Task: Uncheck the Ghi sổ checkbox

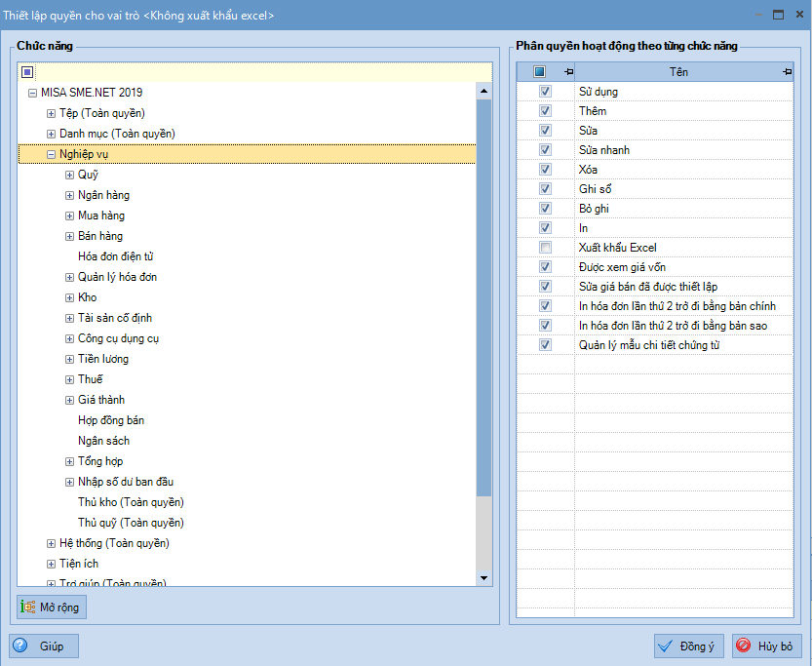Action: (x=545, y=188)
